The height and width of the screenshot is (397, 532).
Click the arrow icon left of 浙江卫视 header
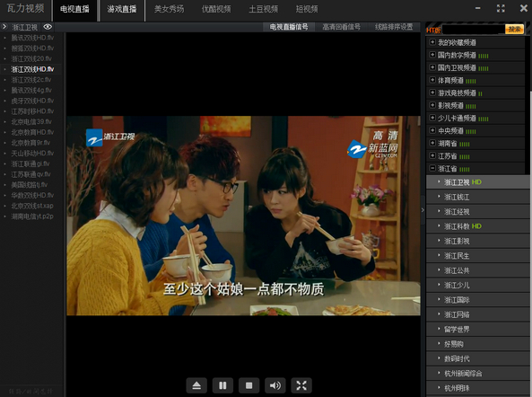click(x=4, y=26)
